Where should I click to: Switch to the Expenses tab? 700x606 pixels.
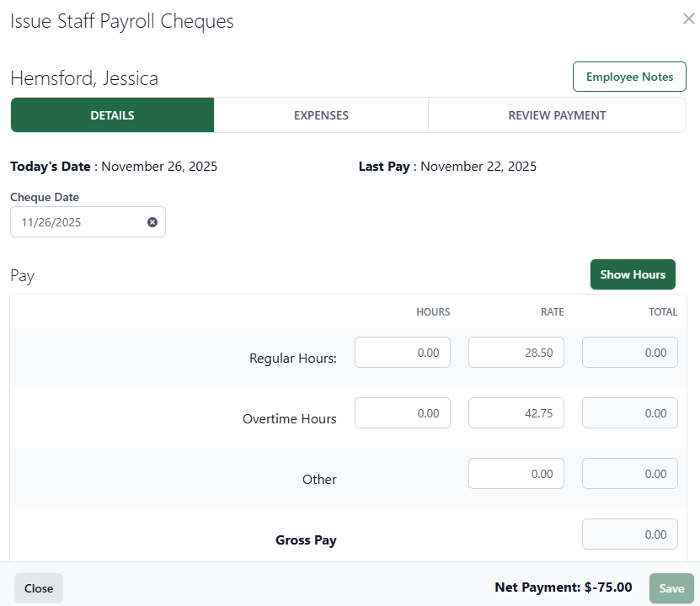point(321,115)
